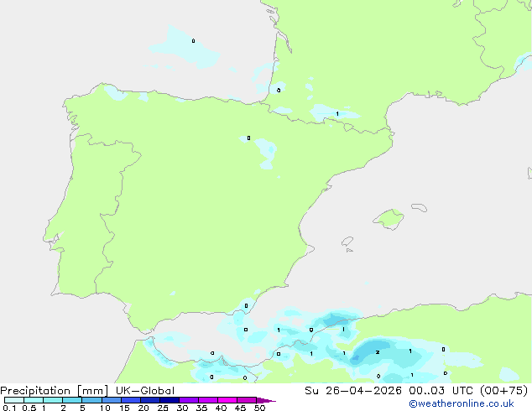Select the 45–50 mm legend color box
This screenshot has height=411, width=532.
(247, 400)
